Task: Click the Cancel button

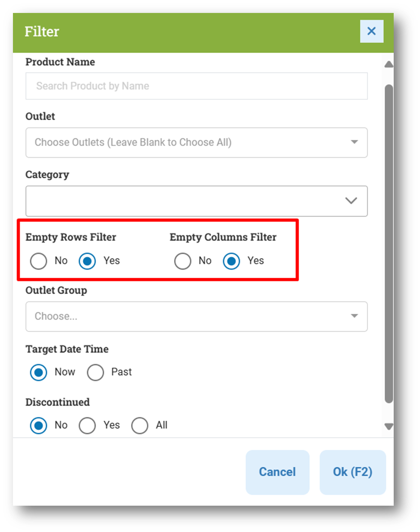Action: coord(277,472)
